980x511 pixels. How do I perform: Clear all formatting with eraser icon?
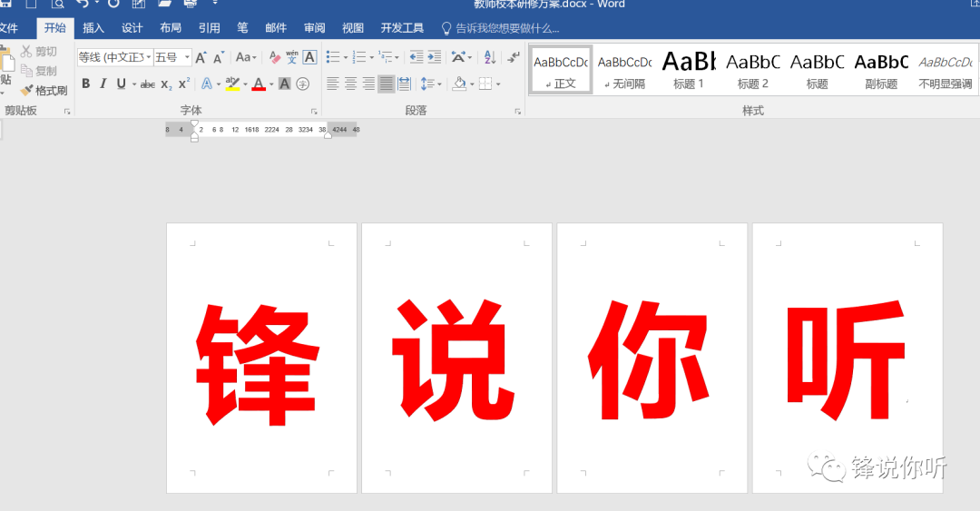point(274,57)
